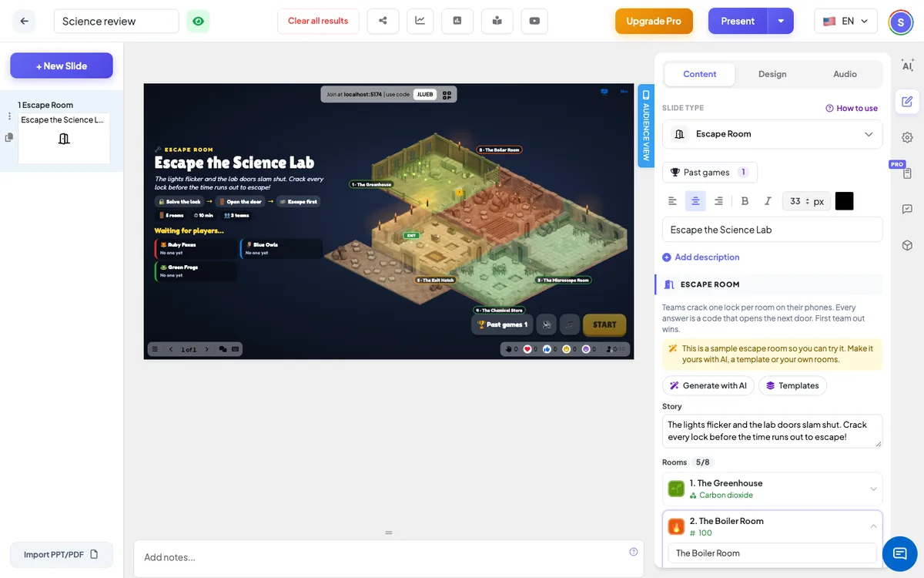
Task: Click the Present button
Action: tap(738, 21)
